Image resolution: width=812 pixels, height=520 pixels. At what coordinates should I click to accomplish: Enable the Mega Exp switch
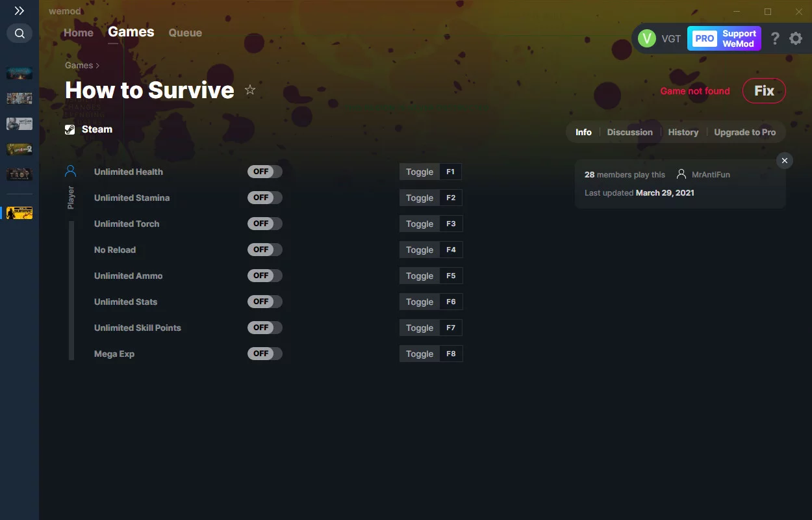[x=265, y=354]
